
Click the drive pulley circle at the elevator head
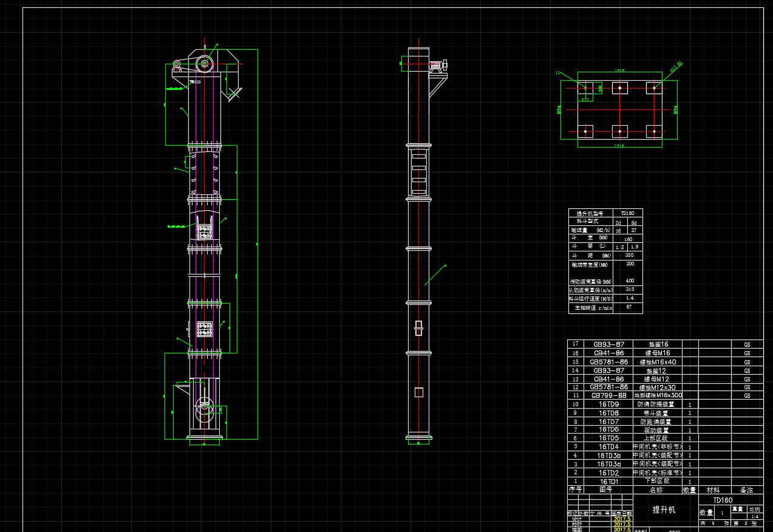coord(205,63)
